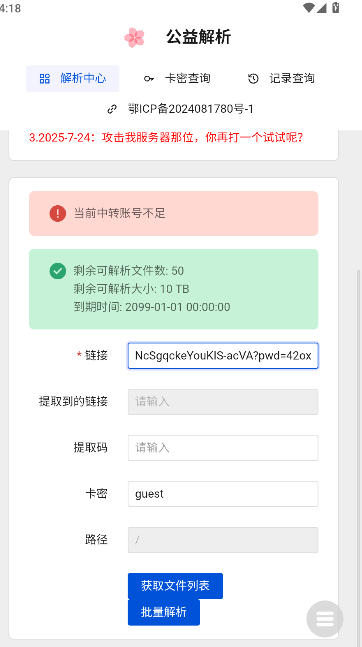Focus the 链接 input field
This screenshot has height=647, width=362.
223,356
